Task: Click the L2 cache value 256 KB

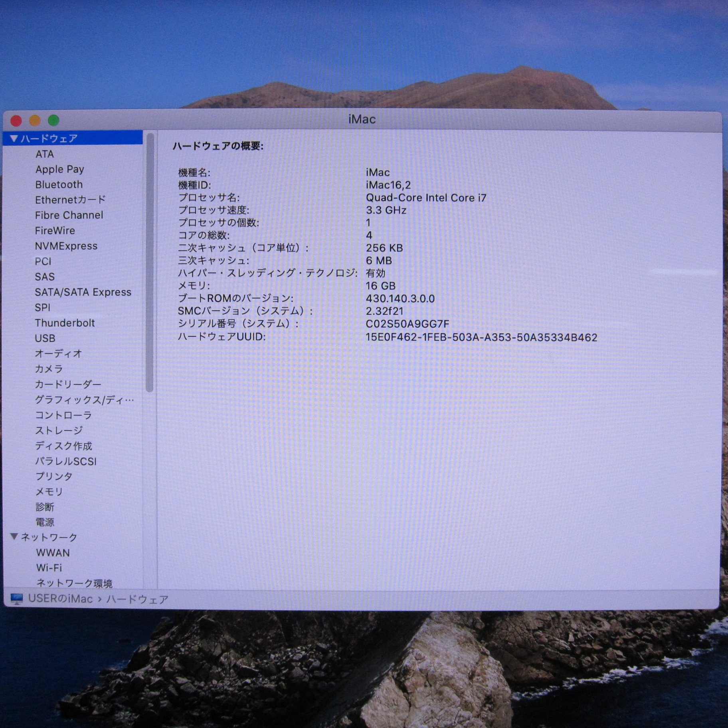Action: click(x=384, y=248)
